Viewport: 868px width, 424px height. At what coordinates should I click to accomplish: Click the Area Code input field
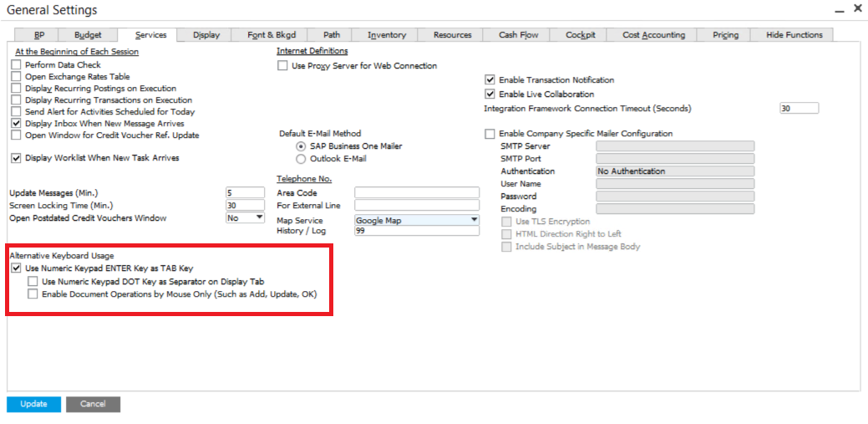[x=416, y=192]
